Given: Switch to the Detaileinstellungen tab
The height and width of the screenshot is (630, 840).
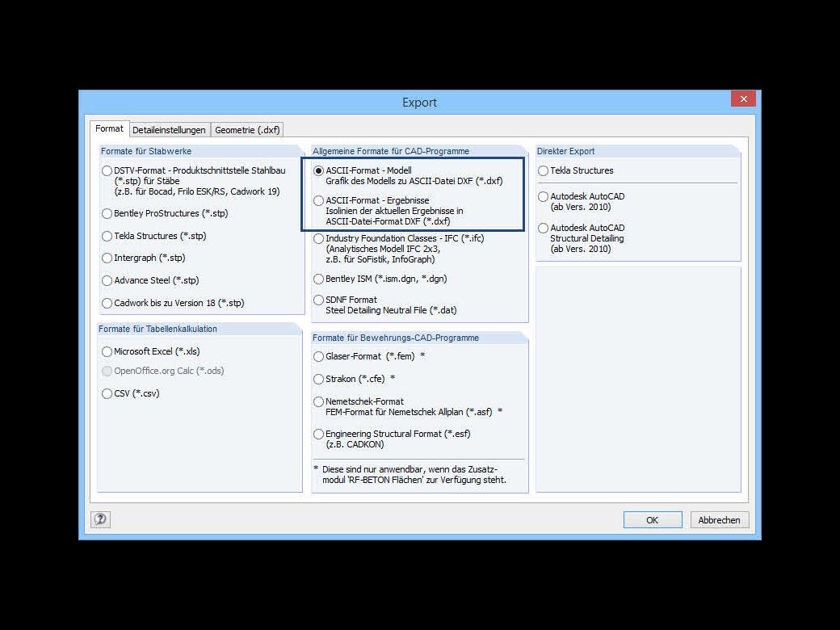Looking at the screenshot, I should (170, 129).
